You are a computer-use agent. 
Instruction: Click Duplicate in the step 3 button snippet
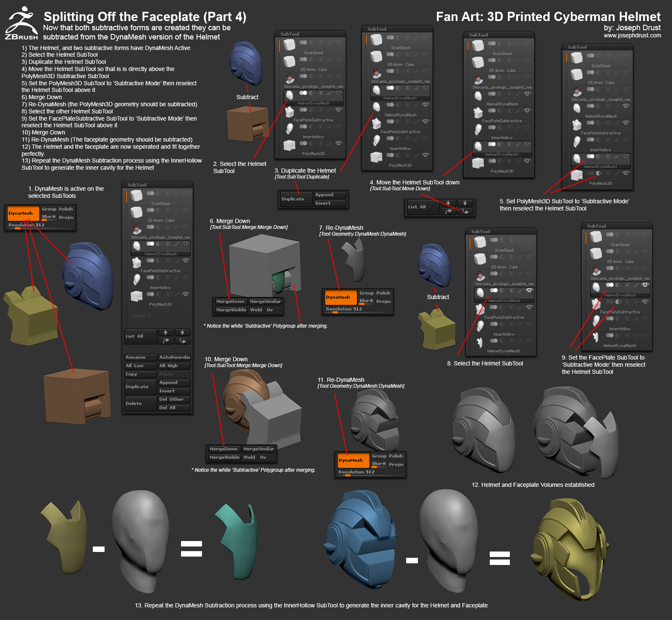pos(296,199)
